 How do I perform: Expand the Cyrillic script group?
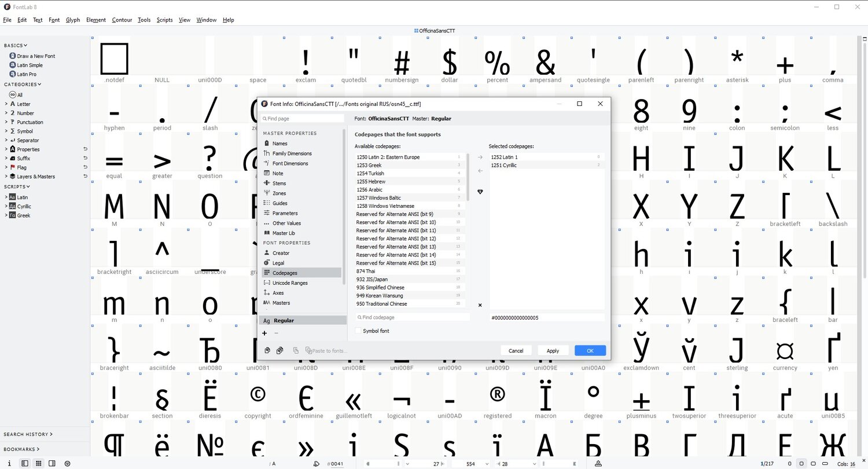[6, 206]
